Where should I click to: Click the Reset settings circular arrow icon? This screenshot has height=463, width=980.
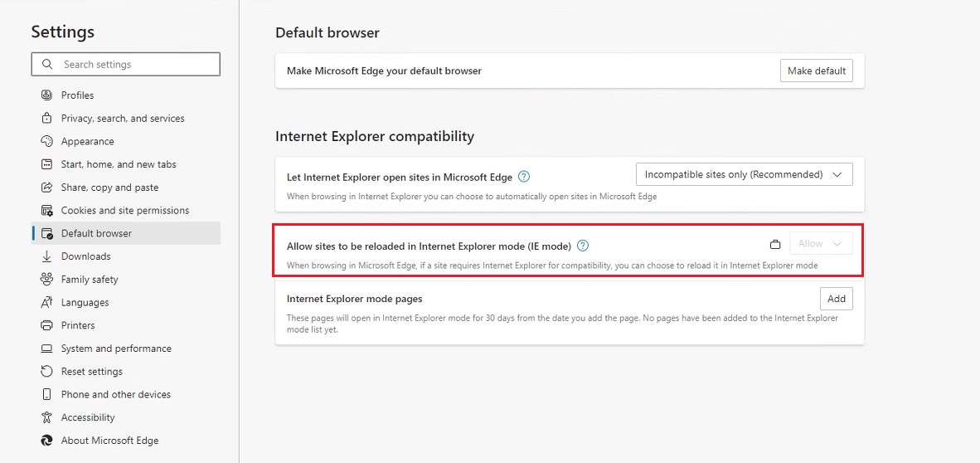tap(47, 372)
